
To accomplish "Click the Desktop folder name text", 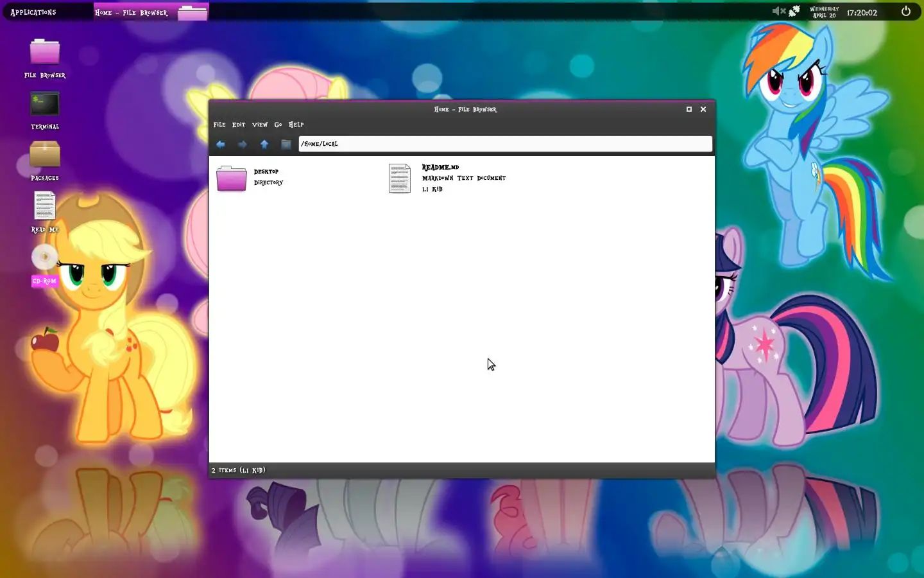I will tap(266, 172).
